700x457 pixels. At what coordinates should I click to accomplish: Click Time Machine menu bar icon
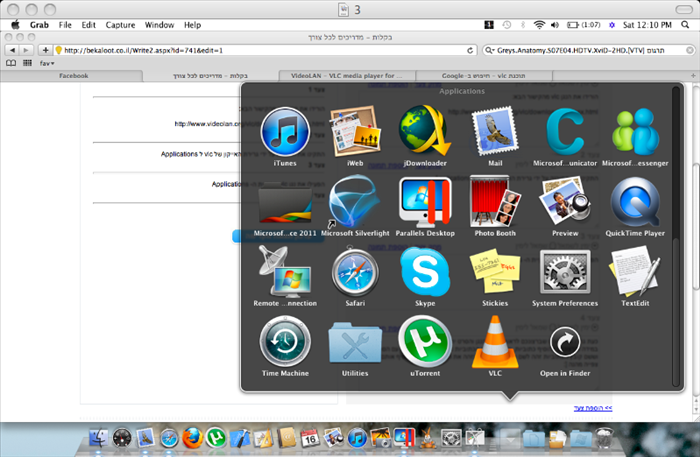(x=506, y=25)
